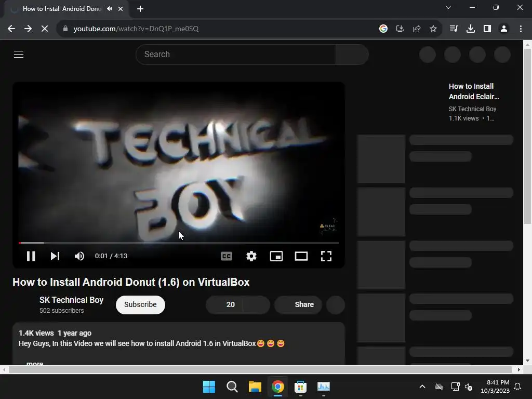The width and height of the screenshot is (532, 399).
Task: Open the Chrome three-dot menu
Action: (x=521, y=29)
